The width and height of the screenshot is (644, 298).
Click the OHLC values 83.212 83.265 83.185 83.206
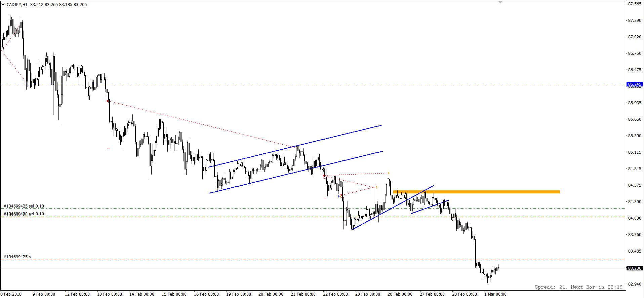pyautogui.click(x=58, y=5)
